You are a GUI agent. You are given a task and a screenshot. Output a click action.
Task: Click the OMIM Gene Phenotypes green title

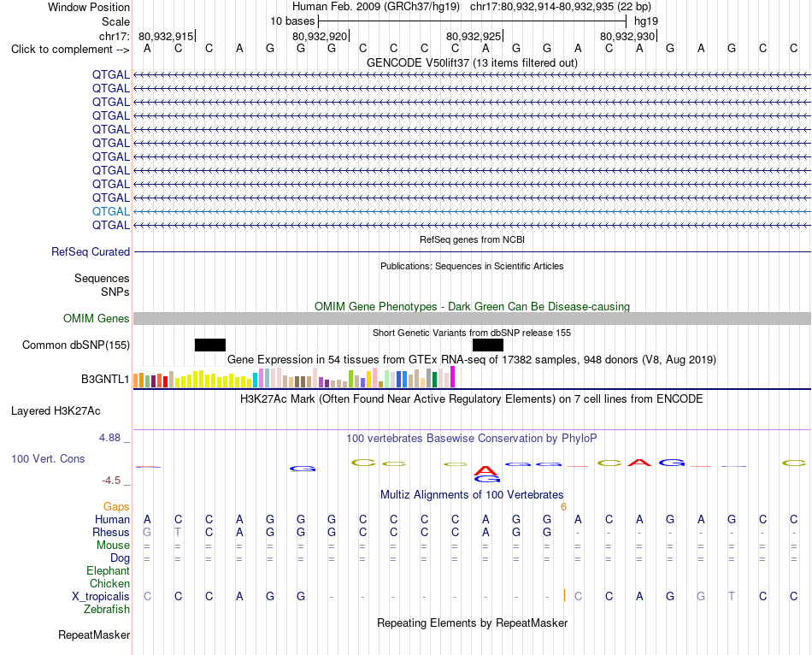click(x=473, y=306)
